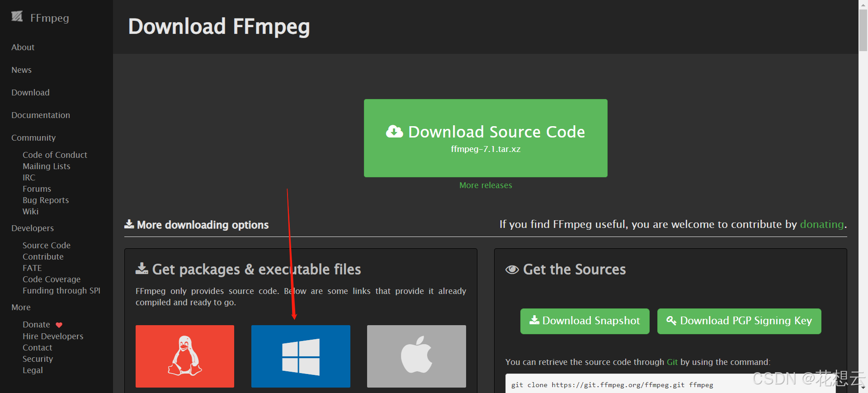This screenshot has width=868, height=393.
Task: Open Documentation from the sidebar
Action: coord(41,115)
